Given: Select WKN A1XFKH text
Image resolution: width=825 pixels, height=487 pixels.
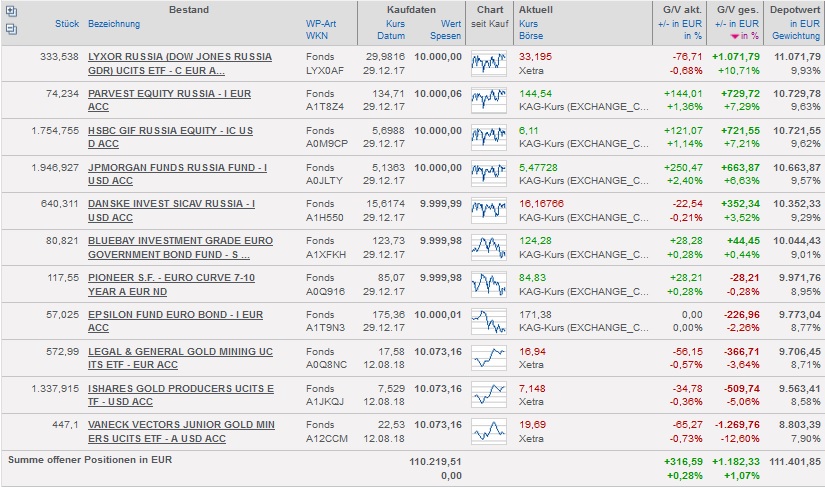Looking at the screenshot, I should pos(326,255).
